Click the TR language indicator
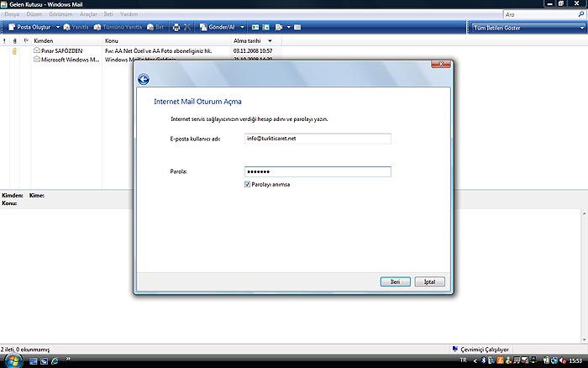588x368 pixels. (x=464, y=360)
